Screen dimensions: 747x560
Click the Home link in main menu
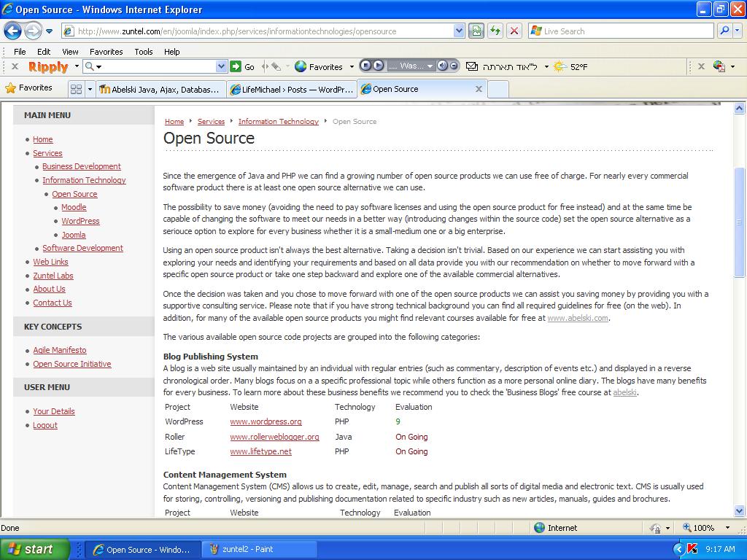[x=43, y=139]
